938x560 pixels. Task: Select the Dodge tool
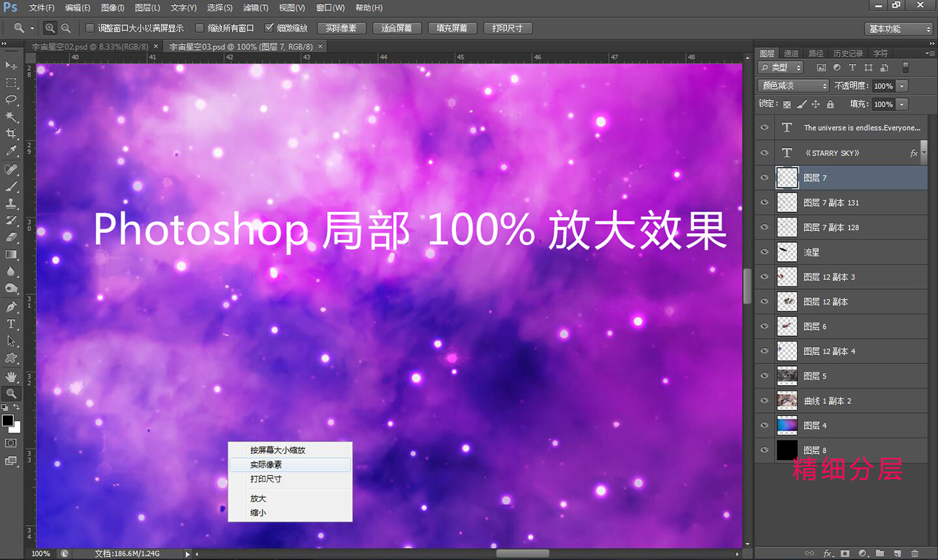point(11,288)
